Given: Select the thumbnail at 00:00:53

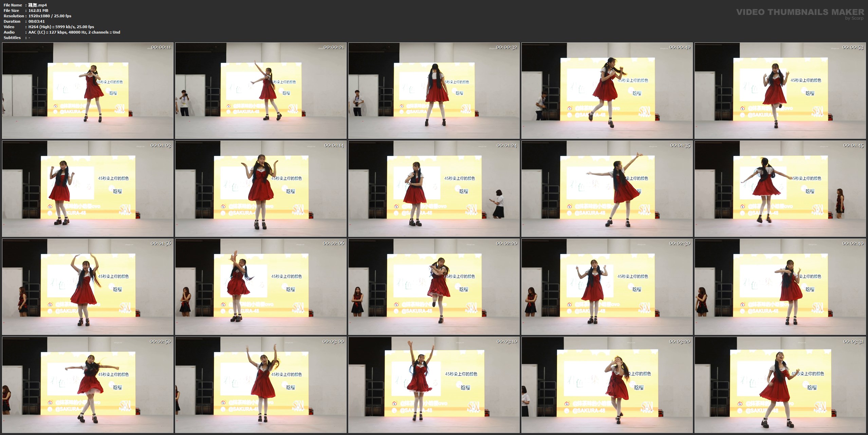Looking at the screenshot, I should (x=780, y=91).
